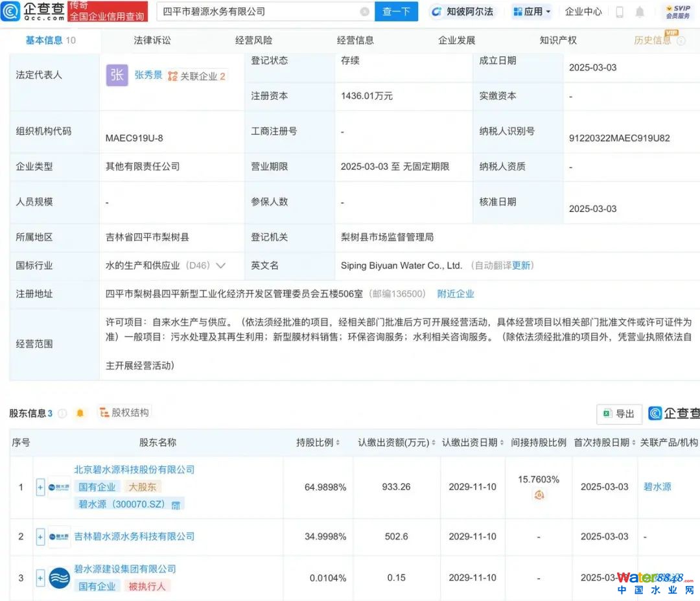This screenshot has height=601, width=700.
Task: Open notifications bell in top bar
Action: 640,12
